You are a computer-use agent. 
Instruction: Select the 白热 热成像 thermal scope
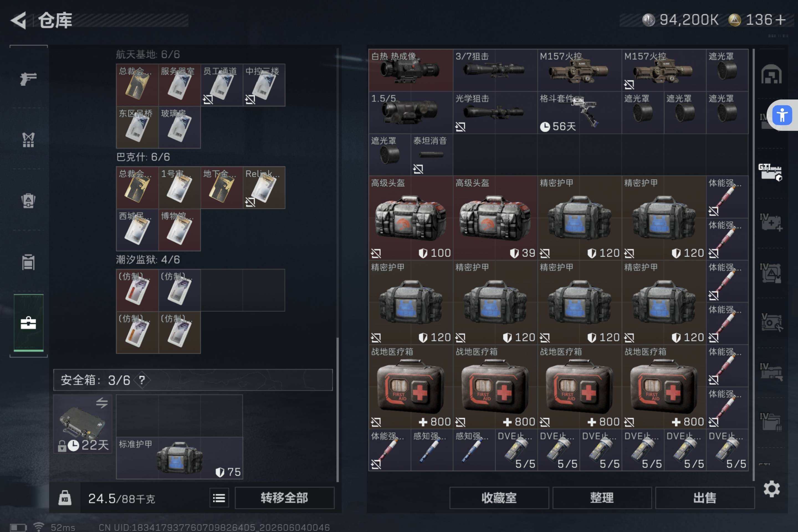411,70
